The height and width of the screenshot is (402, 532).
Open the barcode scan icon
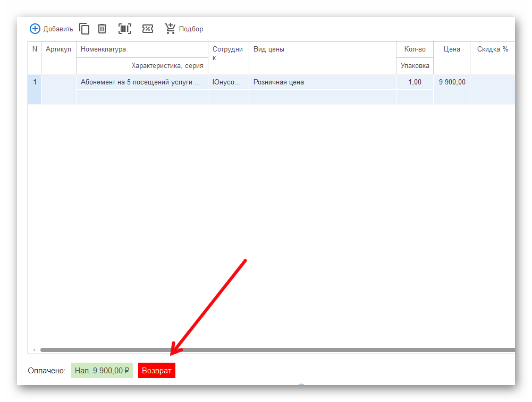click(x=125, y=29)
